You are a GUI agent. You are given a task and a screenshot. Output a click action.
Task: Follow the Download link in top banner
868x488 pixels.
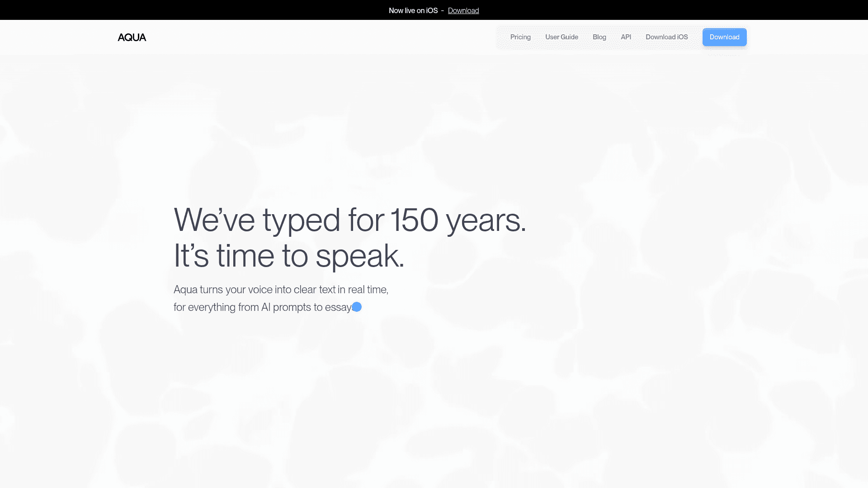[x=463, y=10]
